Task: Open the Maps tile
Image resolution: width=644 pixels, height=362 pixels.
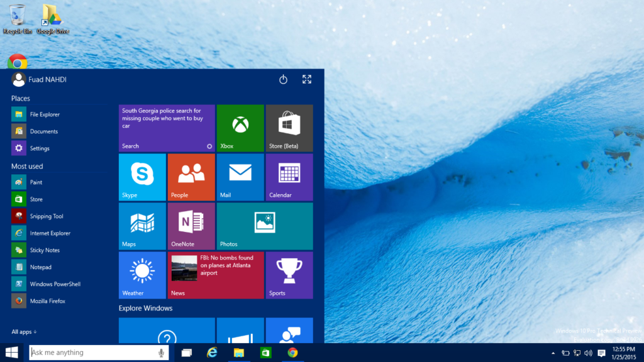Action: [142, 226]
